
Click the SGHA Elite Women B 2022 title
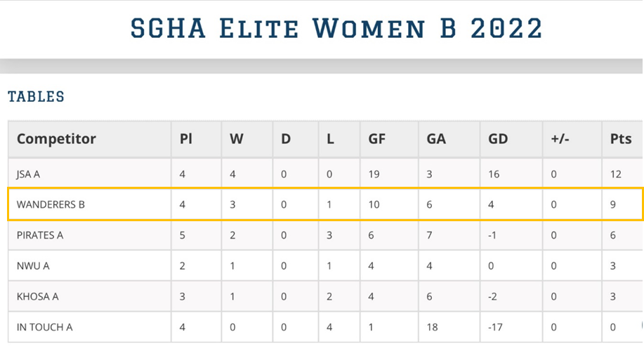point(337,28)
